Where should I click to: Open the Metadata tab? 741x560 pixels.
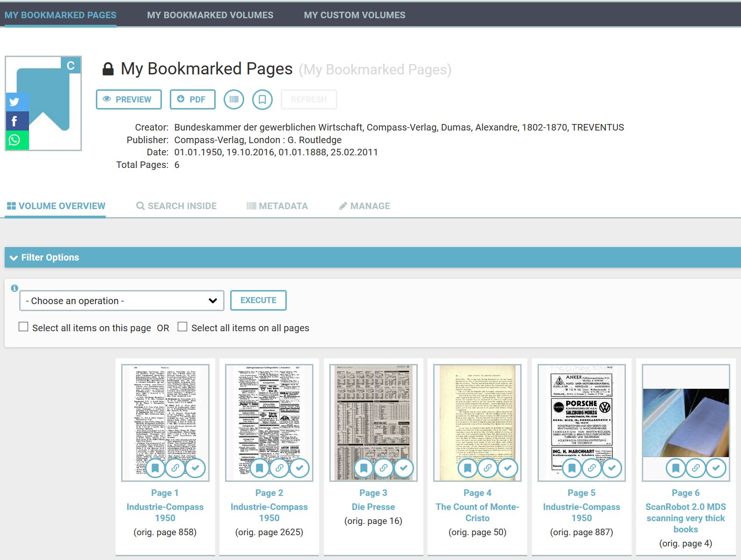point(277,206)
